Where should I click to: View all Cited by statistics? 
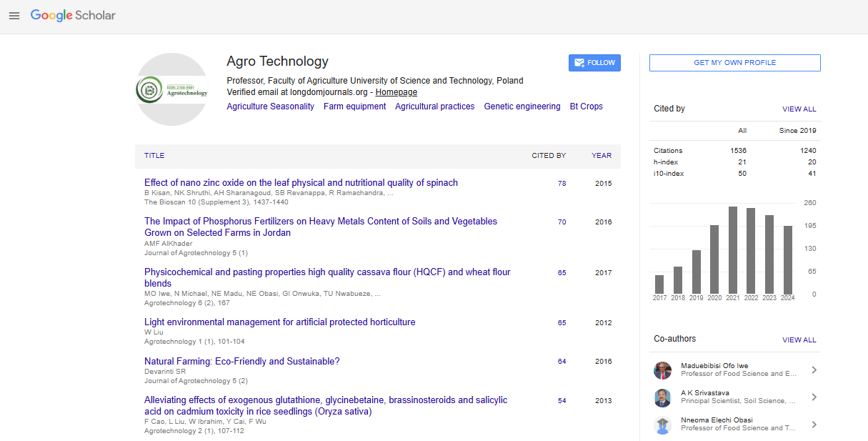pos(799,109)
